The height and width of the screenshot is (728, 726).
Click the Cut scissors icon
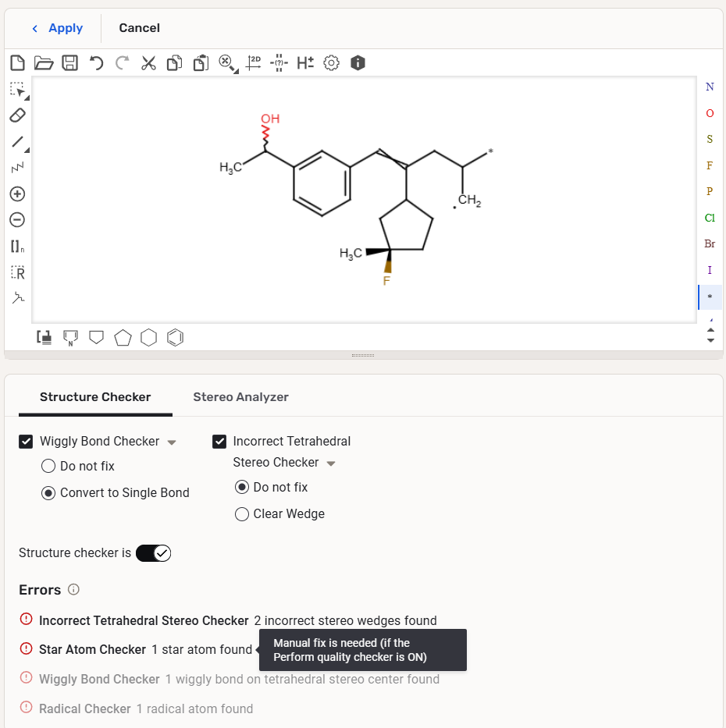148,63
